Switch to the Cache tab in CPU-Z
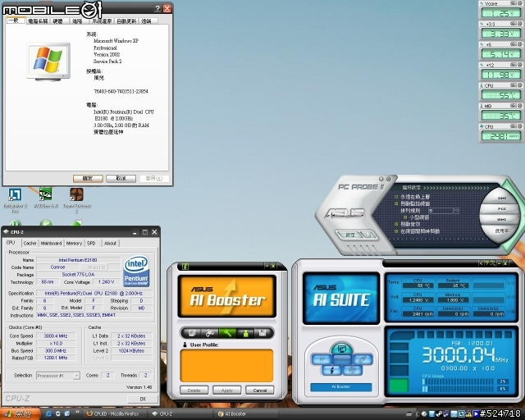Screen dimensions: 525x420 pos(30,243)
